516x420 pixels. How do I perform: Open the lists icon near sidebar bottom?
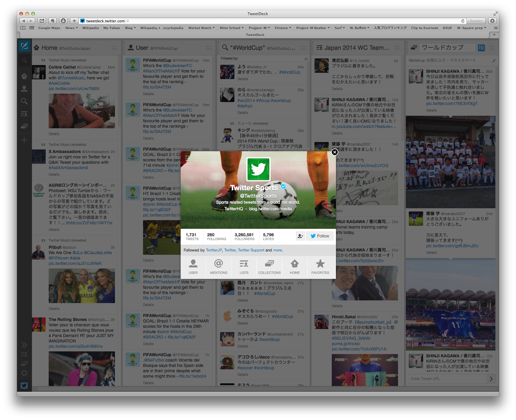[24, 354]
